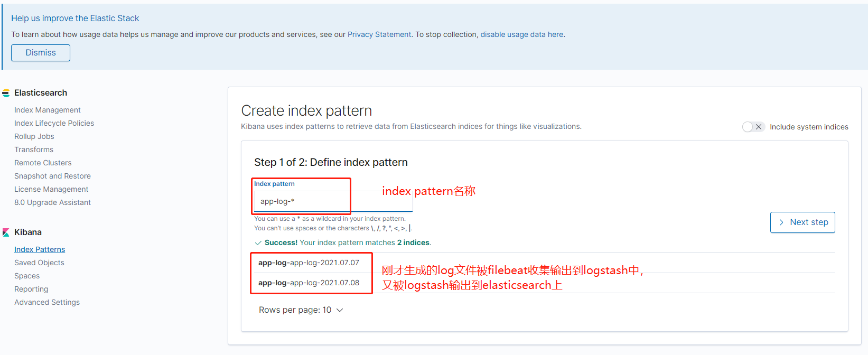This screenshot has width=868, height=355.
Task: Click the Elasticsearch logo icon
Action: pyautogui.click(x=6, y=93)
